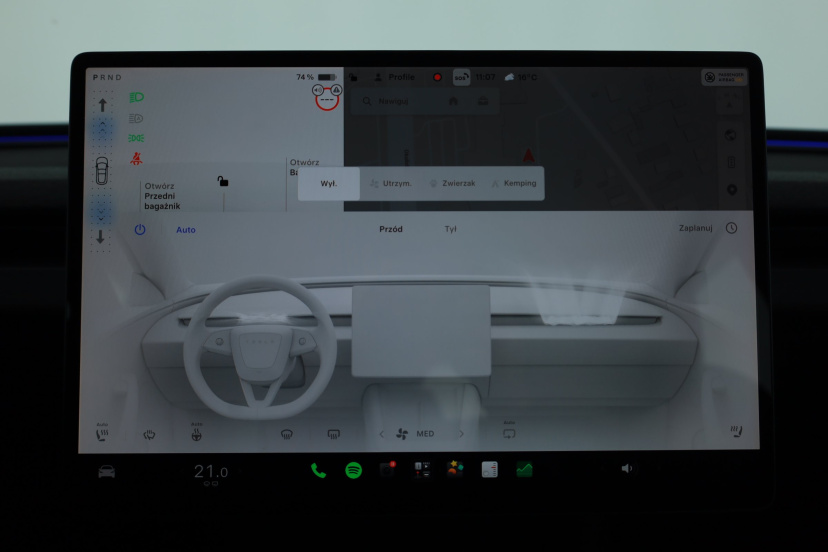Tap the MED fan speed label

425,434
